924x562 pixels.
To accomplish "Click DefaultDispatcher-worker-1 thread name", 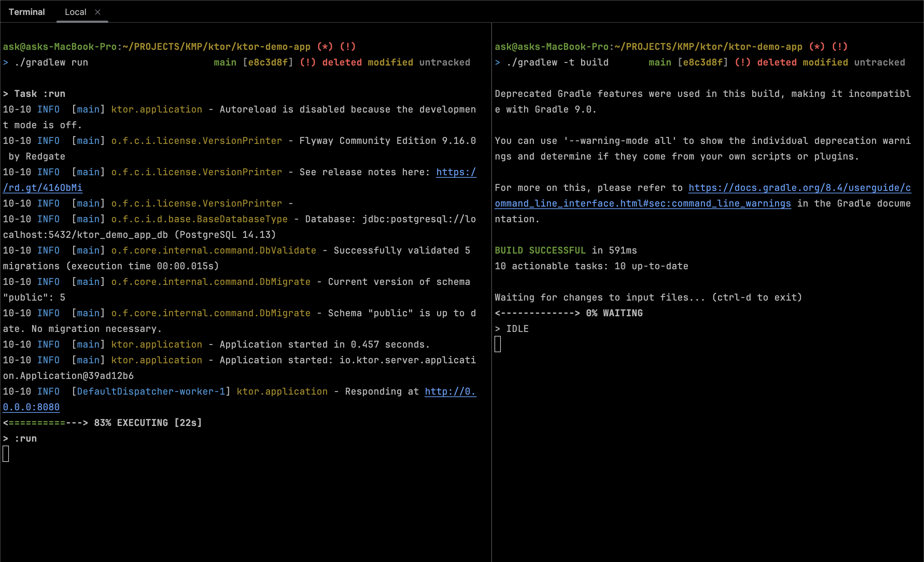I will coord(151,391).
